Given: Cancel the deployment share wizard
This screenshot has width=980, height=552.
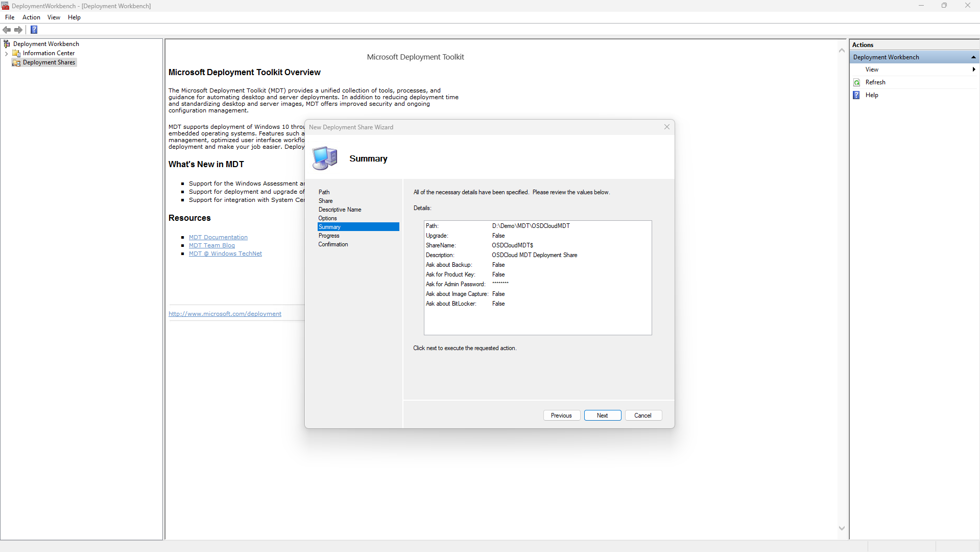Looking at the screenshot, I should [x=643, y=416].
